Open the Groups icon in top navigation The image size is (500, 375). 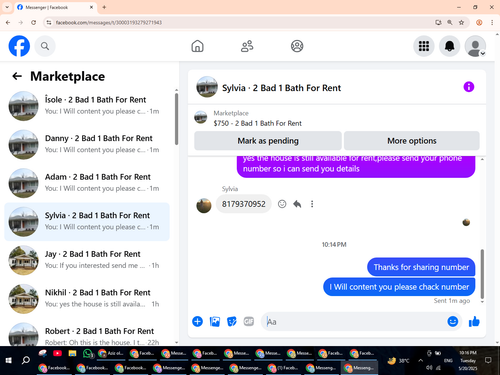point(297,46)
